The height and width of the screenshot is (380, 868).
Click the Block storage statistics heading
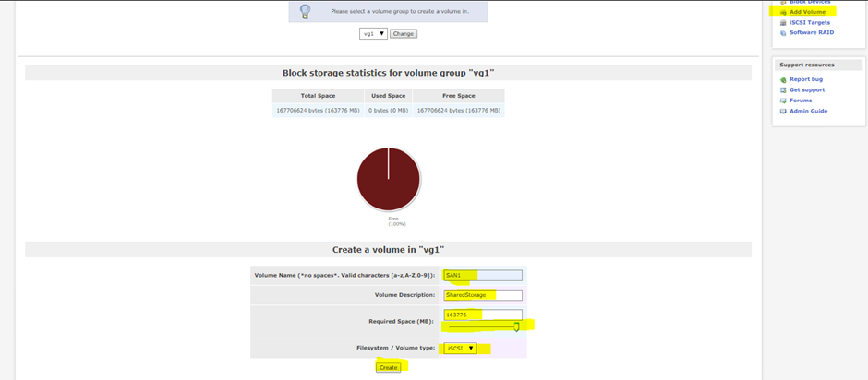tap(389, 73)
